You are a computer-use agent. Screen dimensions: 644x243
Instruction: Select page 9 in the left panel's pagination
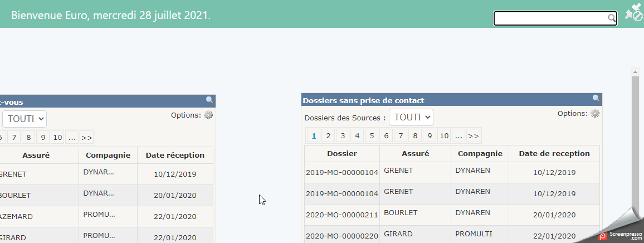click(42, 137)
